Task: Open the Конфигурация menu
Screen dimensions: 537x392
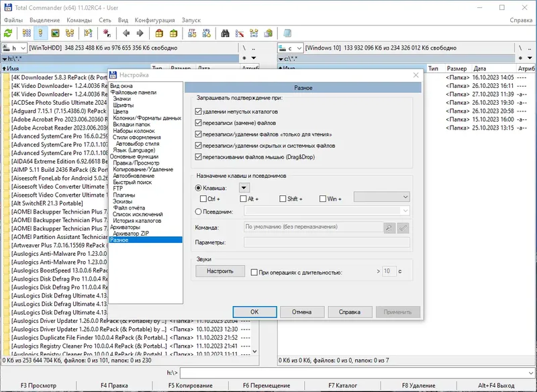Action: (154, 20)
